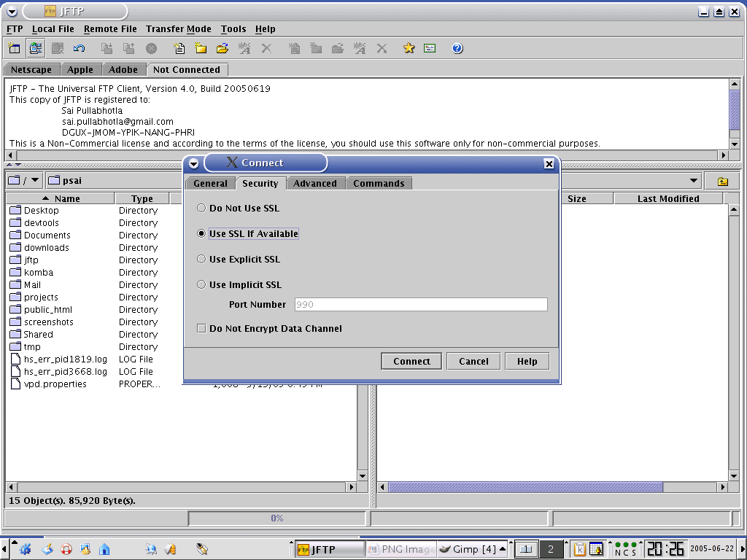747x560 pixels.
Task: Click the new local file toolbar icon
Action: pyautogui.click(x=179, y=48)
